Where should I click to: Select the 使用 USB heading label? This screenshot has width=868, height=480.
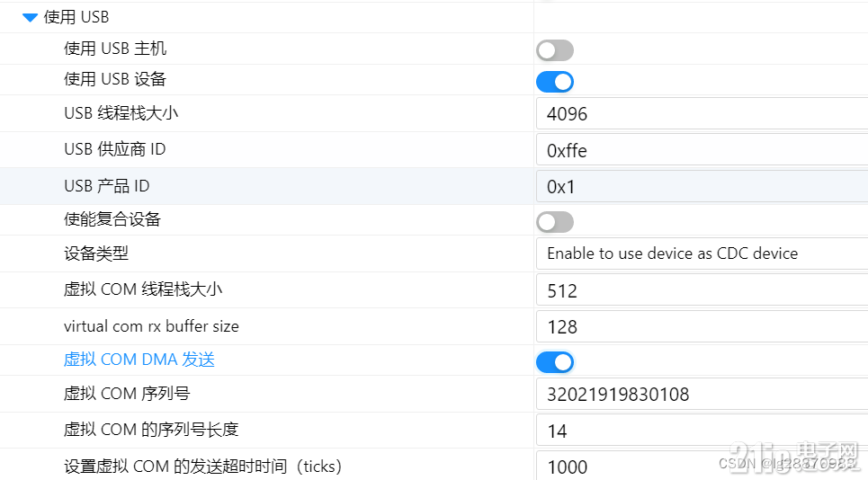tap(76, 17)
